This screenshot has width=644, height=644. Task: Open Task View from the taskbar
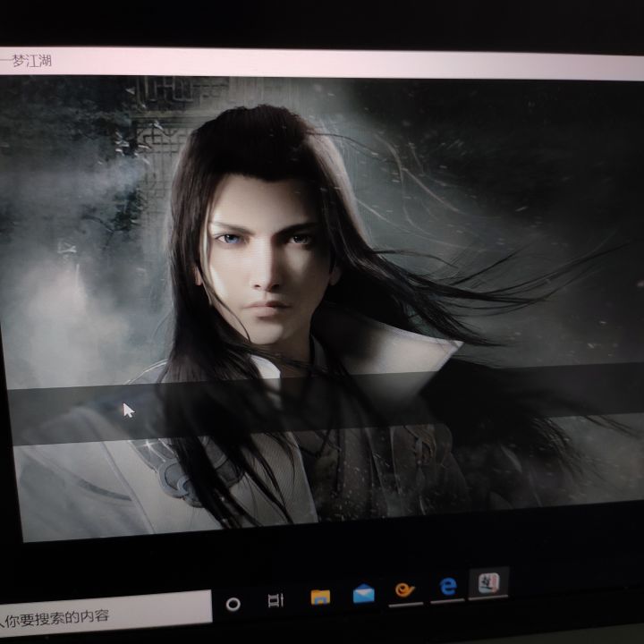pos(275,600)
